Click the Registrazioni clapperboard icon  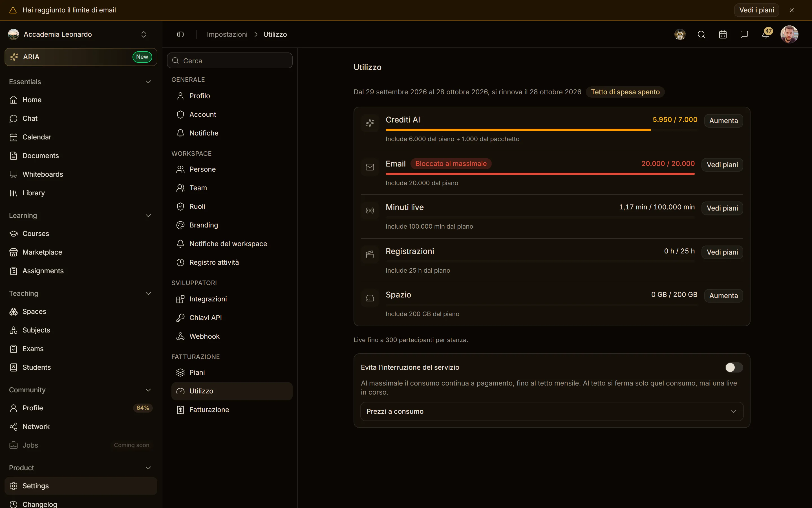[x=370, y=254]
